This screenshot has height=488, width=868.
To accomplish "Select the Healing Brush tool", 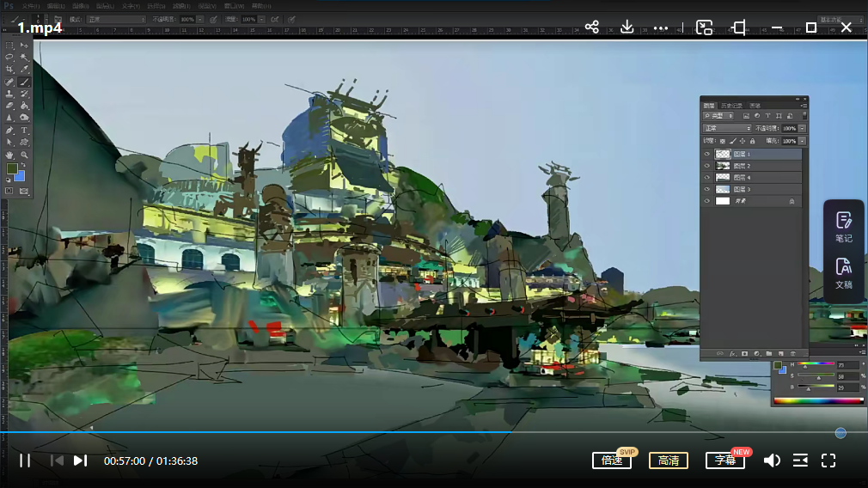I will click(9, 82).
